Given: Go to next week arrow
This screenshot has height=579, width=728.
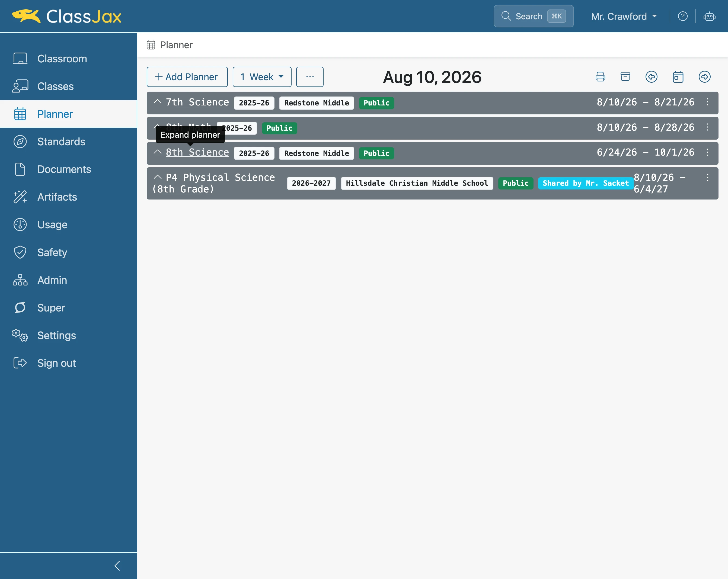Looking at the screenshot, I should point(704,77).
